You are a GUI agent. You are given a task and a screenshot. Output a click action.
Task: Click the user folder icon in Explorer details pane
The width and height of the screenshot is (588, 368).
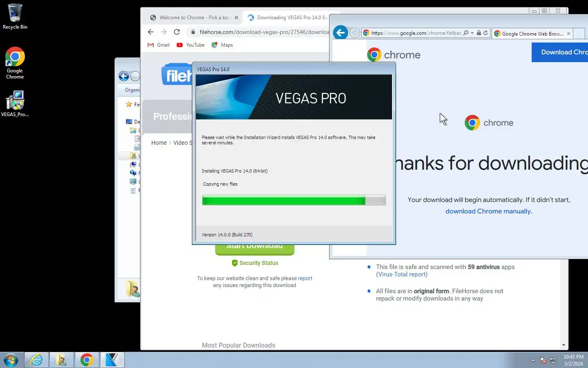pos(133,289)
